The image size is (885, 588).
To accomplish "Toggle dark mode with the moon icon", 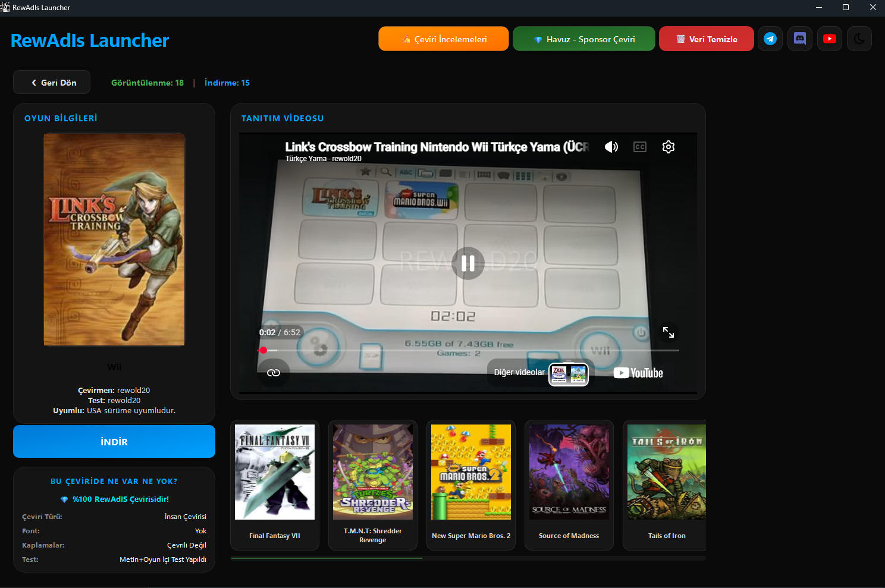I will click(859, 39).
